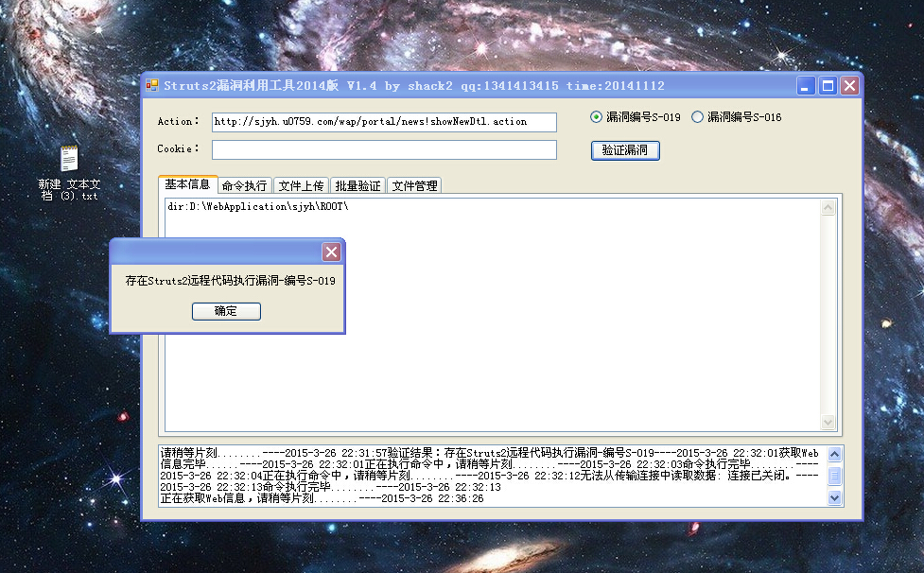This screenshot has height=573, width=924.
Task: Click the log line 正在获取Web信息，请稍等片刻
Action: click(322, 498)
